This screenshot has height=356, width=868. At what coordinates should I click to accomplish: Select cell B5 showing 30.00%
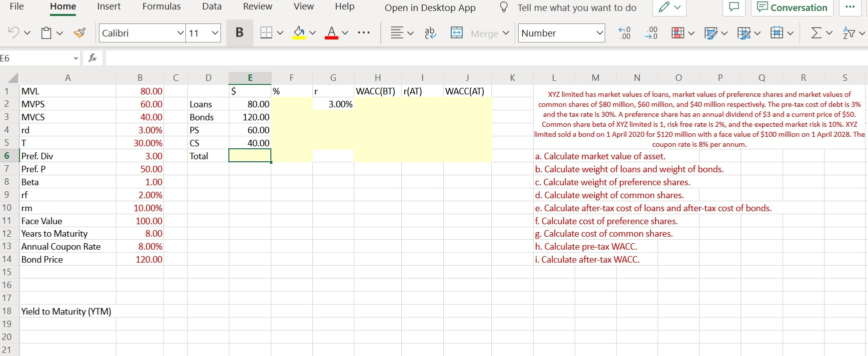pyautogui.click(x=140, y=143)
